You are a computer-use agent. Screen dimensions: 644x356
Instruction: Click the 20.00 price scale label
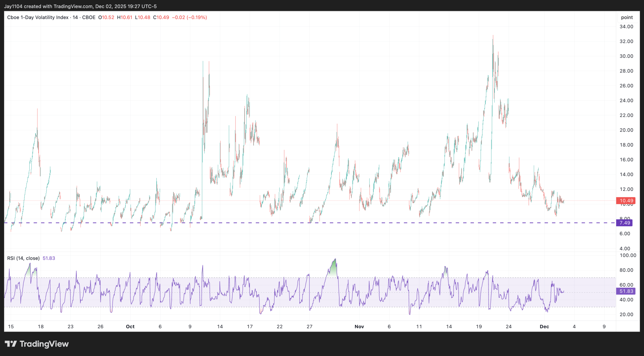(x=626, y=130)
